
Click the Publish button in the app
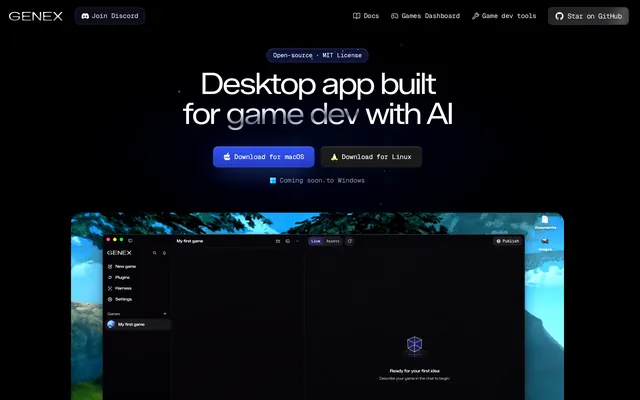tap(508, 241)
